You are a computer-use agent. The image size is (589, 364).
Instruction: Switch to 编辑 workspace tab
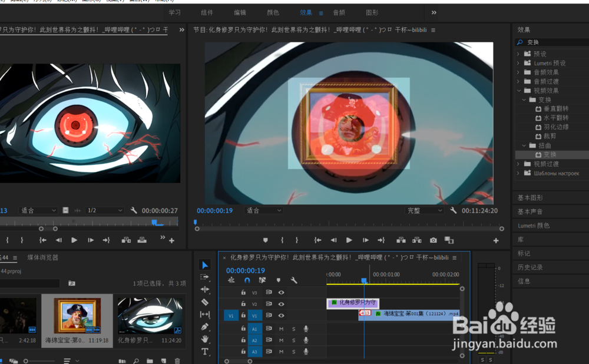point(240,12)
